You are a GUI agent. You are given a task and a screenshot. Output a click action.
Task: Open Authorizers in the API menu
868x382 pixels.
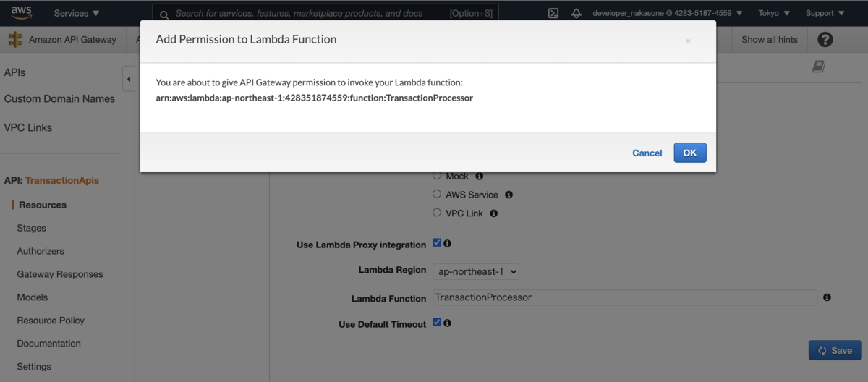(x=41, y=251)
